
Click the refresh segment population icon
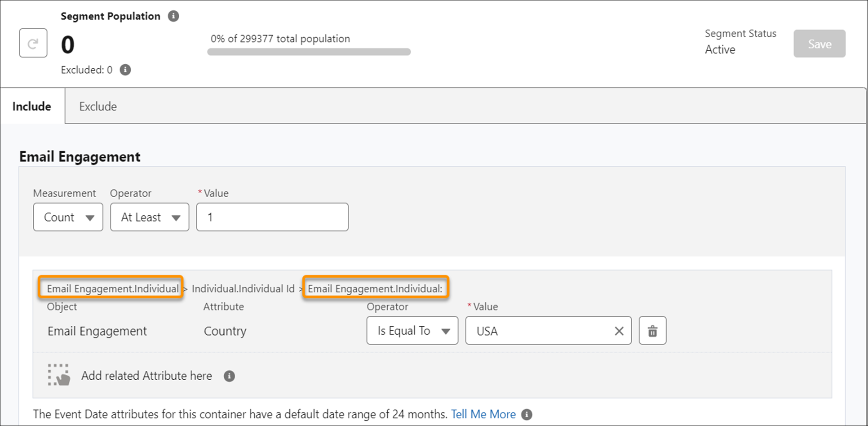33,43
